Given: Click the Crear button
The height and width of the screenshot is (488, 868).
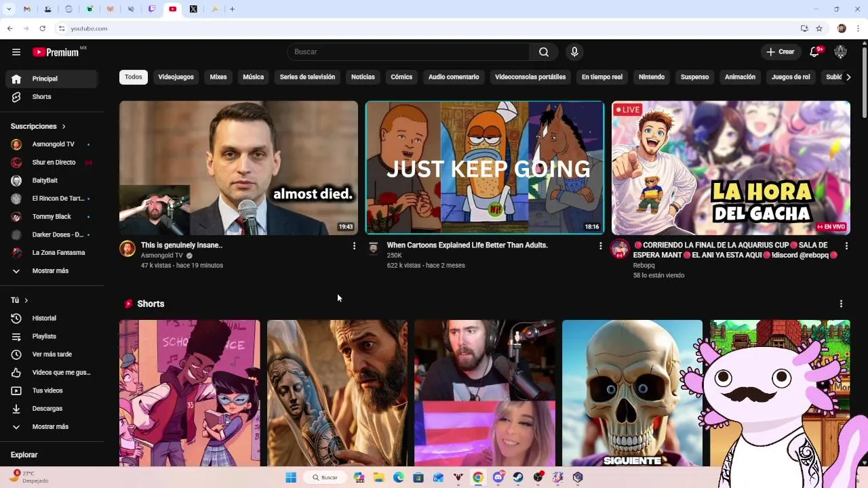Looking at the screenshot, I should [x=781, y=52].
